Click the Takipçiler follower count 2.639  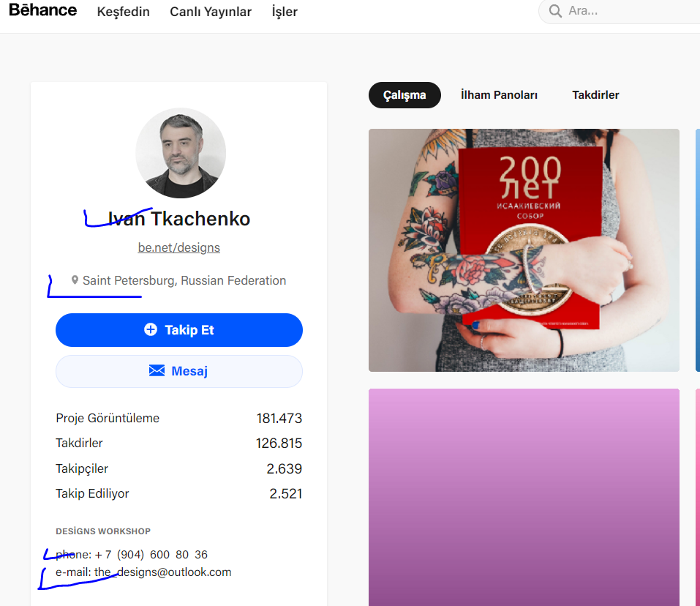tap(284, 468)
